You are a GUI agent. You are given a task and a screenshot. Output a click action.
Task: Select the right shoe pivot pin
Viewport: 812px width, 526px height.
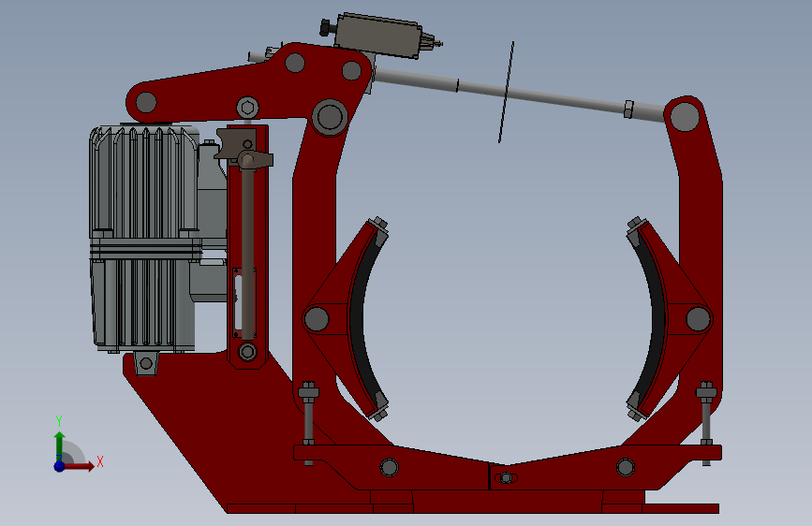pyautogui.click(x=698, y=319)
